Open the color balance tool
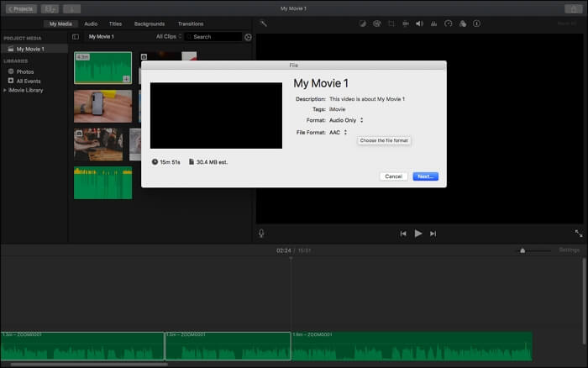This screenshot has height=368, width=588. pos(363,24)
